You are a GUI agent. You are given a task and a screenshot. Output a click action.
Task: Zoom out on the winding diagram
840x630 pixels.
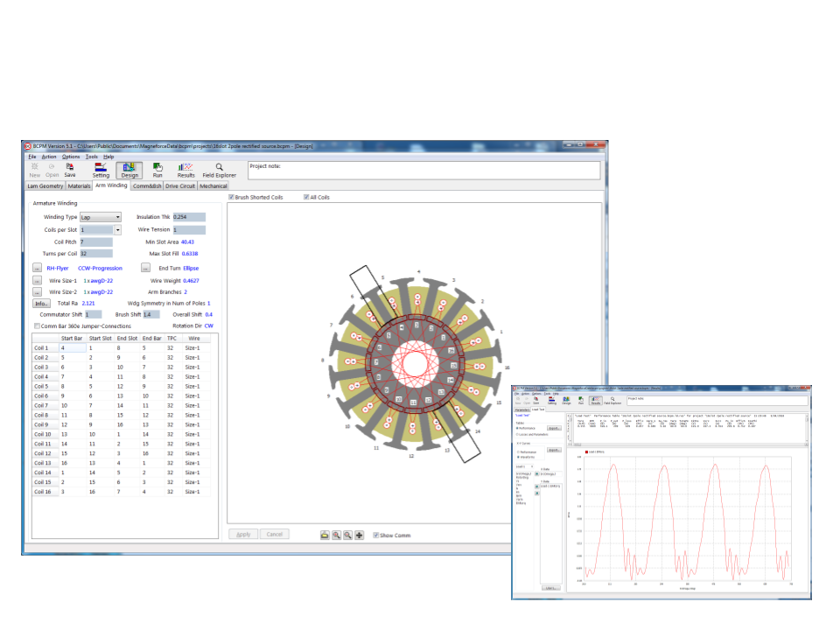pyautogui.click(x=347, y=535)
